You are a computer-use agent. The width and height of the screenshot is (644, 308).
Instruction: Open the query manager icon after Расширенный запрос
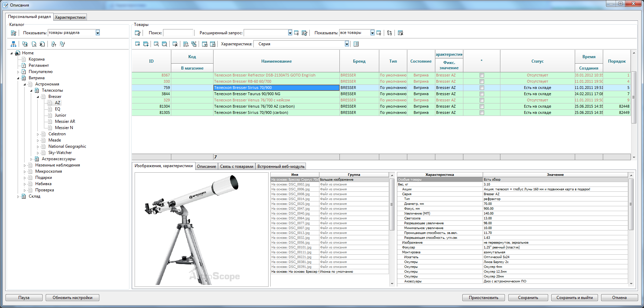(x=304, y=33)
